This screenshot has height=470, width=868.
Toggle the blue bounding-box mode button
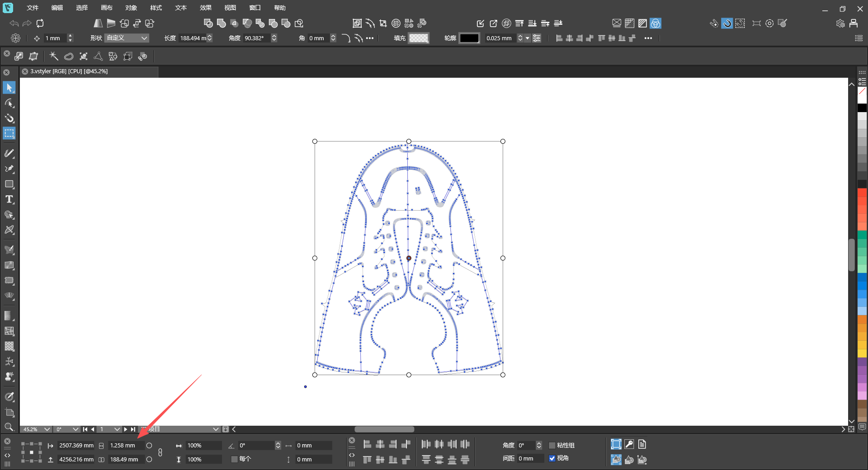[616, 445]
